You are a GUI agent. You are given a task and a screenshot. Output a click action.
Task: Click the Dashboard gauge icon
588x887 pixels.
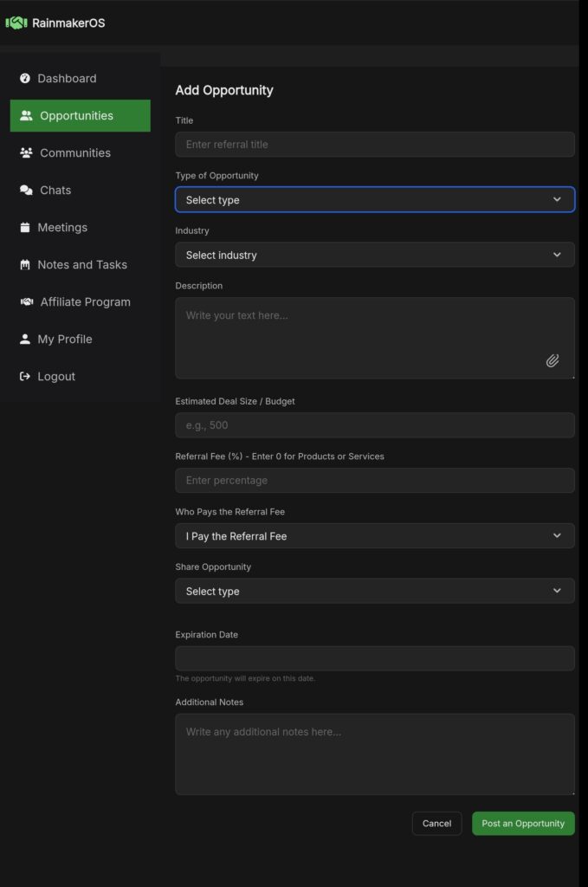point(25,78)
